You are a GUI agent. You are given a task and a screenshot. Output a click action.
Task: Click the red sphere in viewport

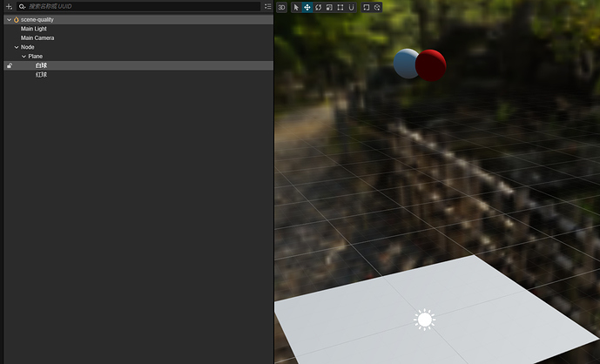pos(431,65)
